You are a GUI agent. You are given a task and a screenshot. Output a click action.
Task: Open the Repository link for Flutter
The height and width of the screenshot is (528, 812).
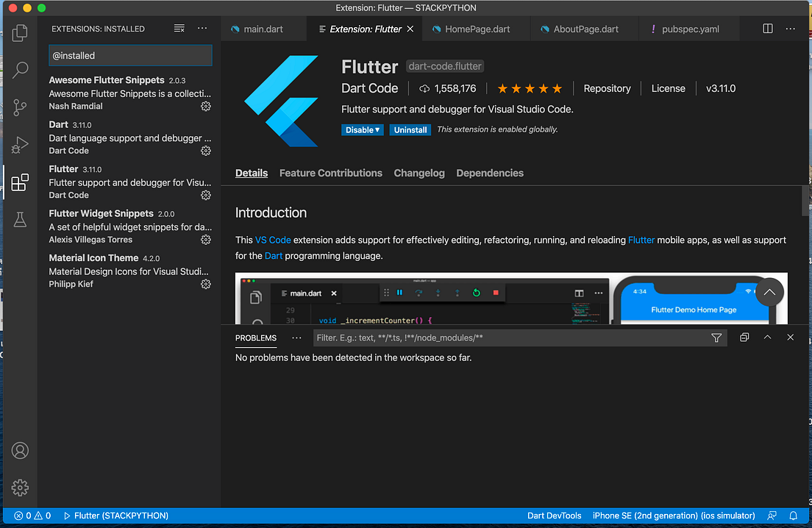(x=607, y=88)
